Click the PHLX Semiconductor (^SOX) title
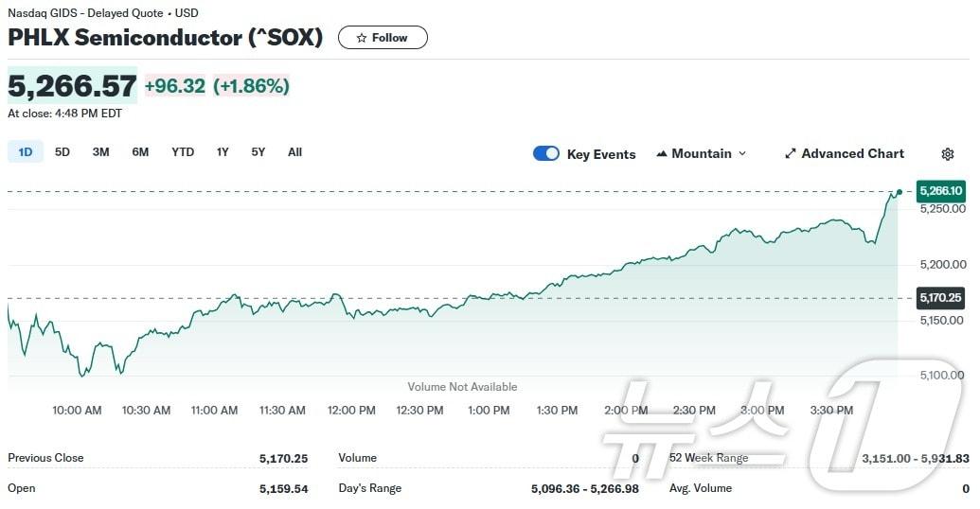This screenshot has height=509, width=980. point(166,38)
